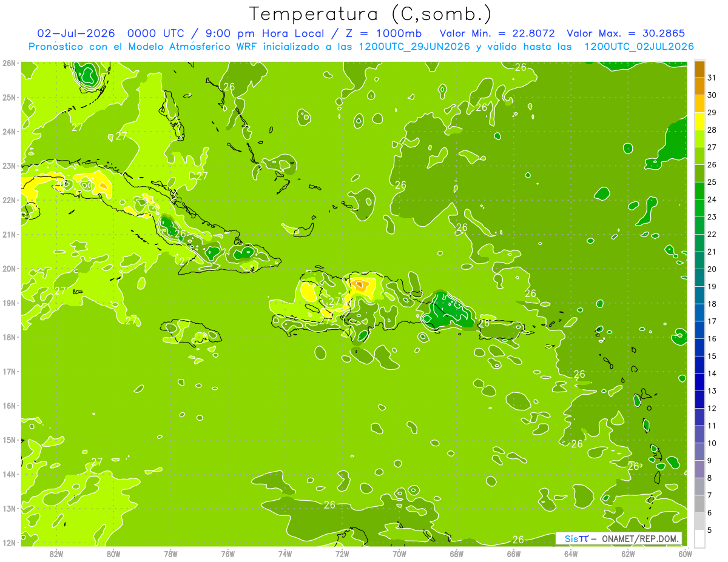728x562 pixels.
Task: Select the 'Z = 1000mb' level text
Action: tap(384, 33)
